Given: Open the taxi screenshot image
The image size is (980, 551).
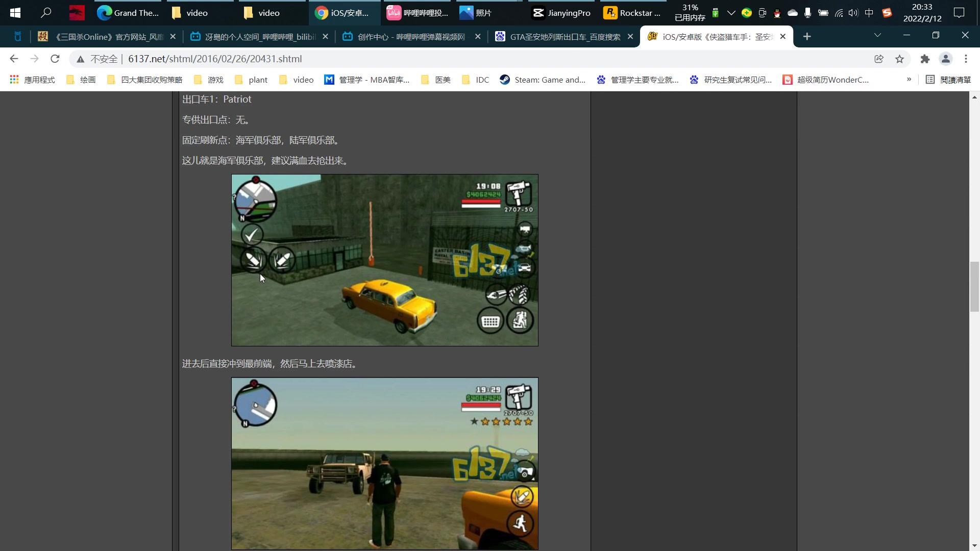Looking at the screenshot, I should point(385,260).
